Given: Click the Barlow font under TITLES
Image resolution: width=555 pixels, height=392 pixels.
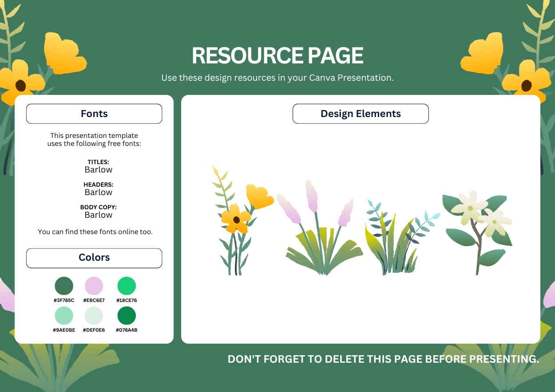Looking at the screenshot, I should [x=98, y=170].
